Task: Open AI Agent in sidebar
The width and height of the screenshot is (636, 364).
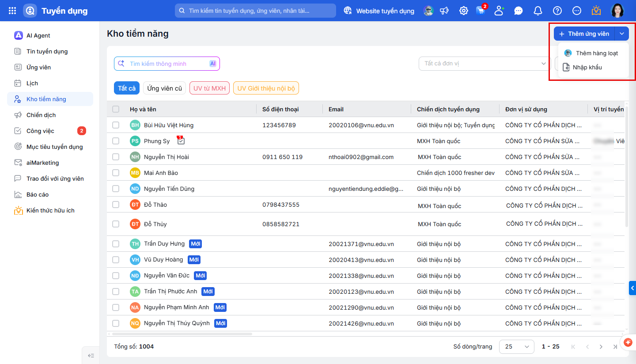Action: 50,35
